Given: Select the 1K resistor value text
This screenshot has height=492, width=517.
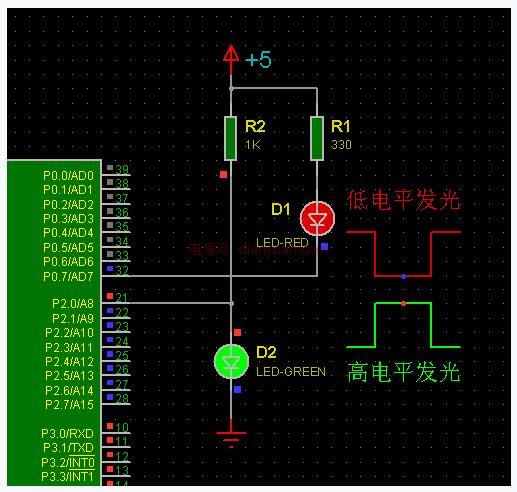Looking at the screenshot, I should coord(253,145).
